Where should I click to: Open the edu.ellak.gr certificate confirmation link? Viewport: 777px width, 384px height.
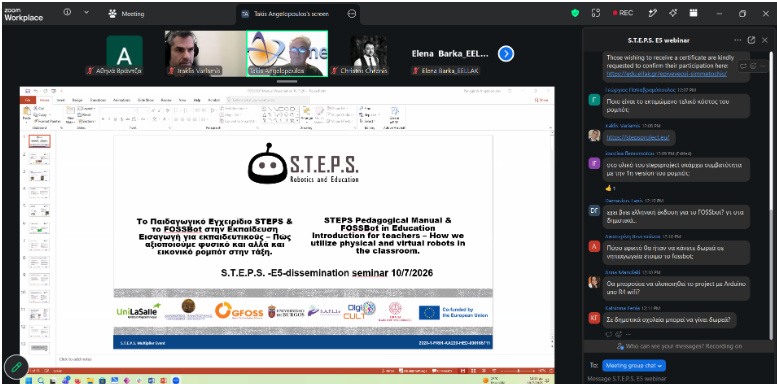click(x=666, y=73)
